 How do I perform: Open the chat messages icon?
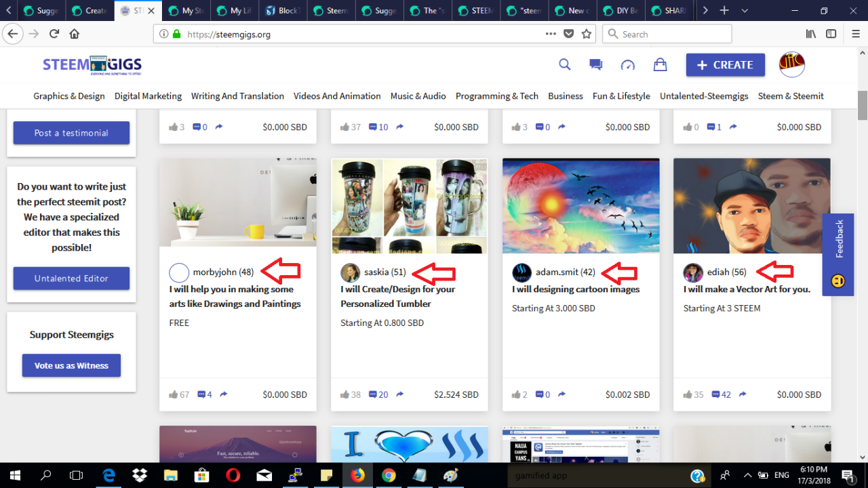(x=596, y=64)
